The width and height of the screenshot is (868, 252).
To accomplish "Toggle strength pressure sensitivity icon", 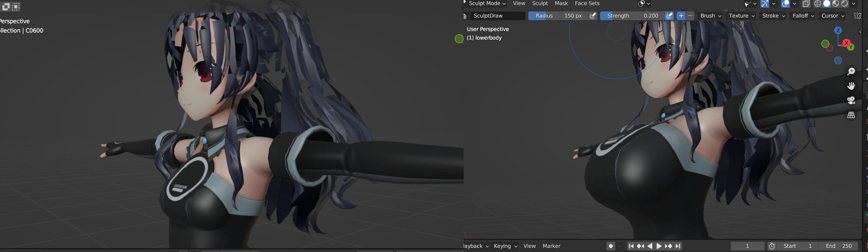I will point(669,16).
